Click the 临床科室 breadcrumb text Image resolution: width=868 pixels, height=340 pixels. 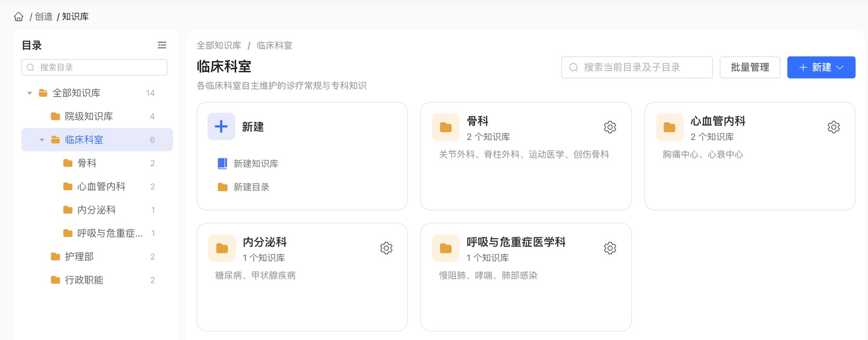click(274, 45)
